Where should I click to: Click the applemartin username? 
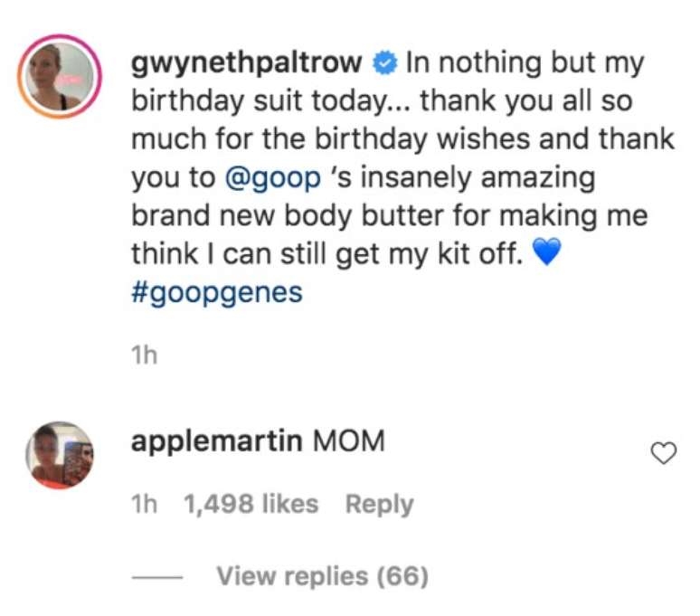(x=216, y=442)
